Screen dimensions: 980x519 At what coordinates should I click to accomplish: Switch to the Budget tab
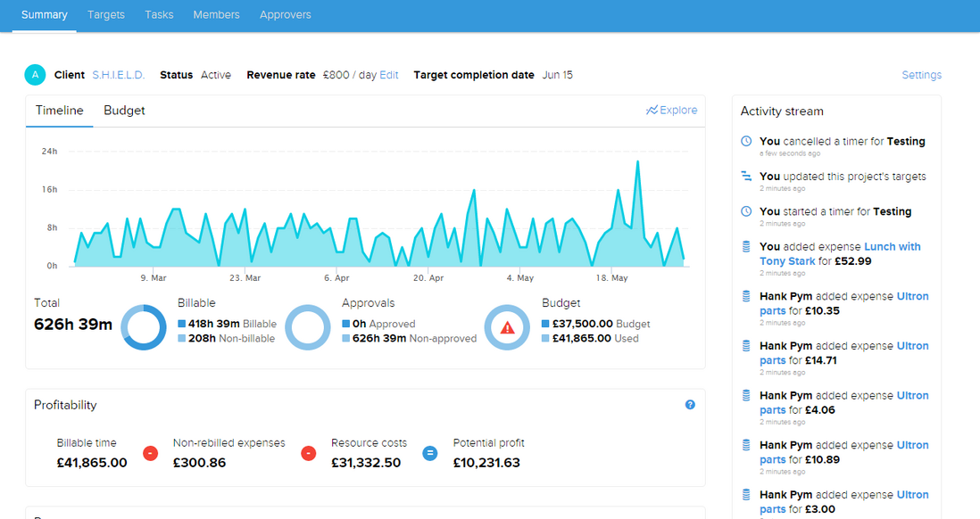123,111
